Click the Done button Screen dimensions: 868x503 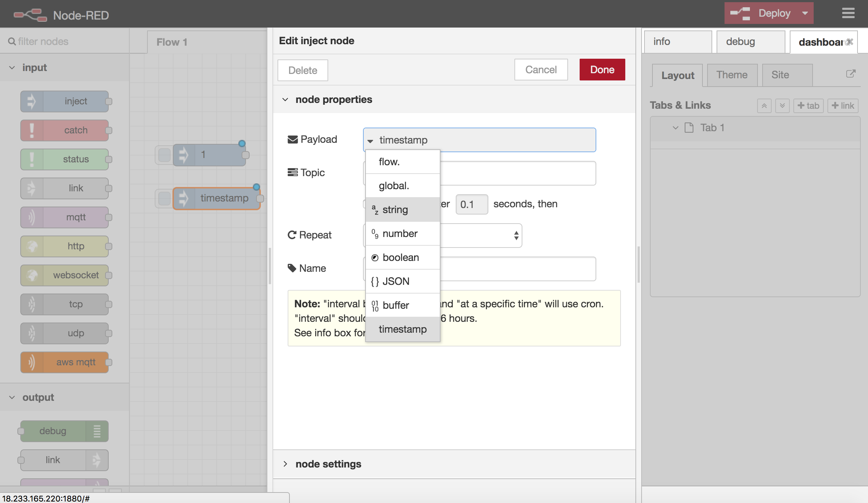point(602,70)
